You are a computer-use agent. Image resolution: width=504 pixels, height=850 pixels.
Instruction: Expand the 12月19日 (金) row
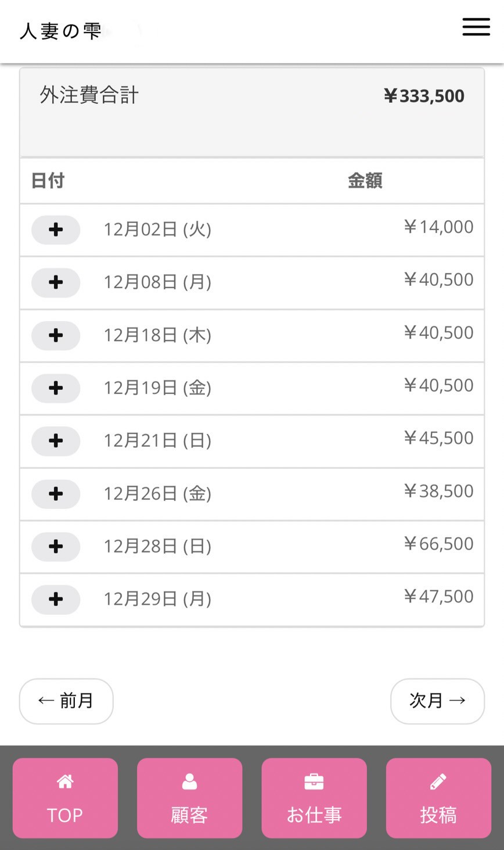(x=56, y=388)
